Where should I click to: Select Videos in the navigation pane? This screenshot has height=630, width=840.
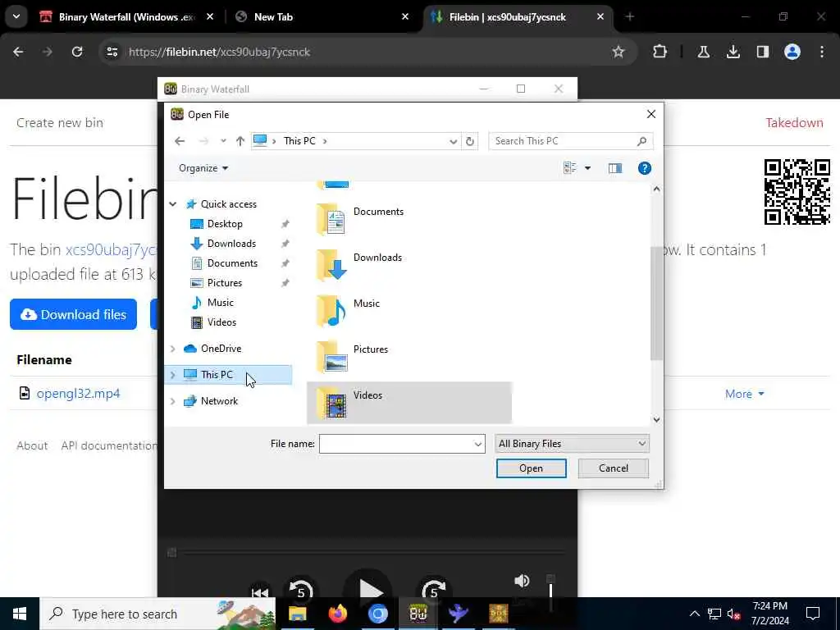pyautogui.click(x=221, y=322)
